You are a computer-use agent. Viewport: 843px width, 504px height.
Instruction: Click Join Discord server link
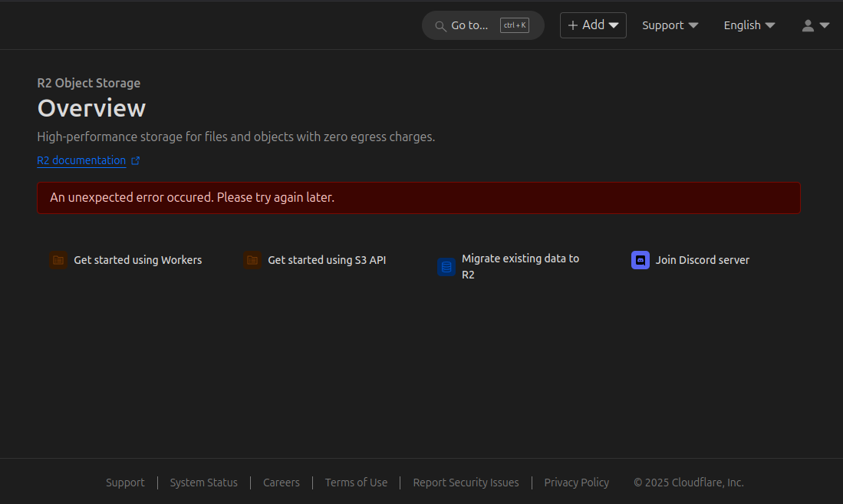(702, 260)
